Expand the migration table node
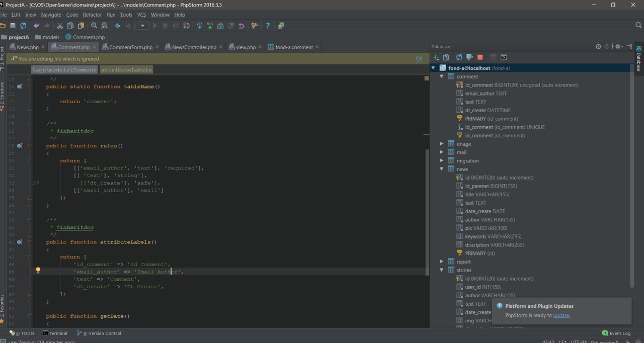 tap(442, 161)
